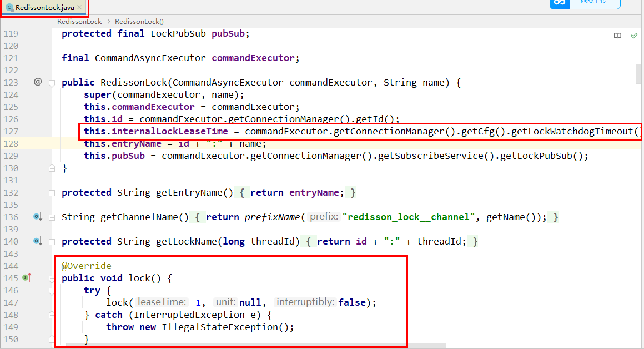Click the "redisson_lock__channel" string literal
644x349 pixels.
coord(408,217)
